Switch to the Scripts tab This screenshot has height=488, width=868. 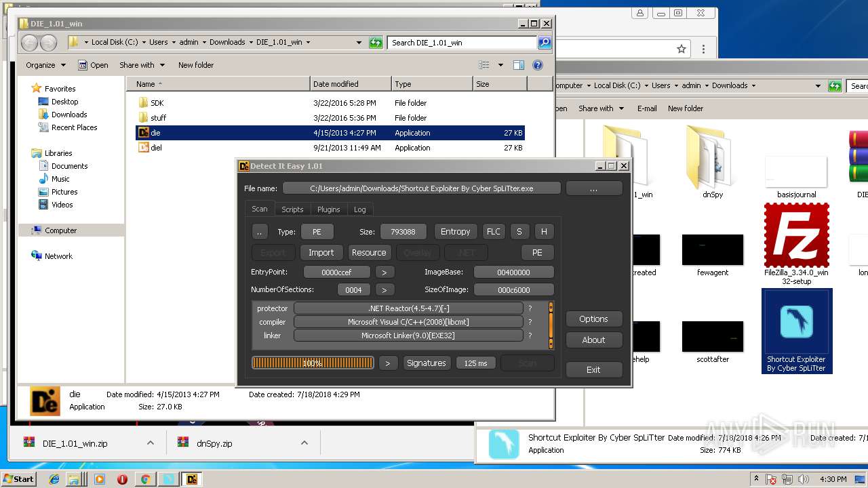coord(292,209)
